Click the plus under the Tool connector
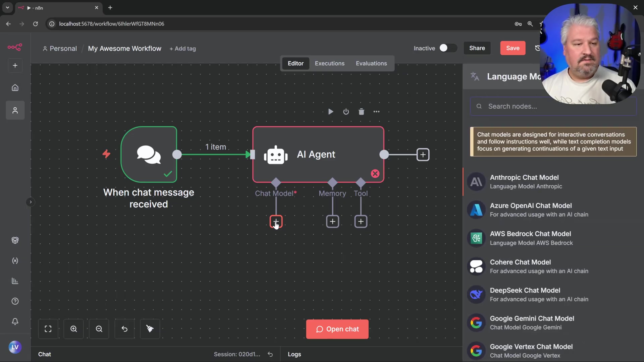 (361, 221)
